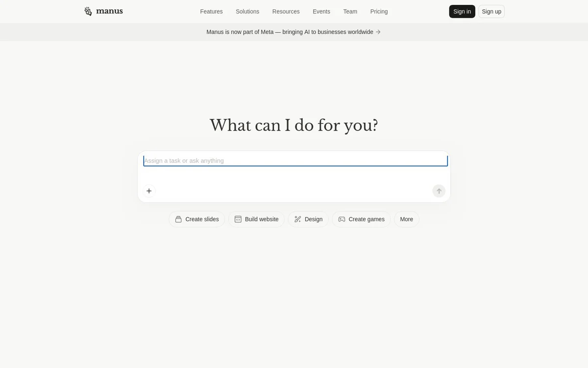The image size is (588, 368).
Task: Click the send arrow button
Action: coord(439,191)
